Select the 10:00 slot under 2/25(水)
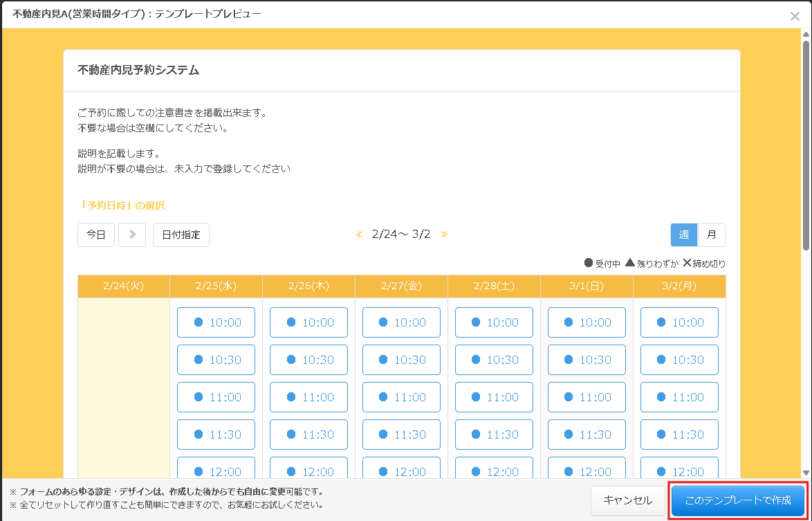This screenshot has width=812, height=521. (216, 322)
